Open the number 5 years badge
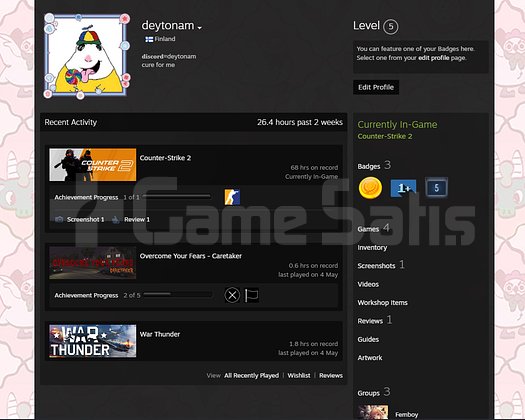 [436, 188]
